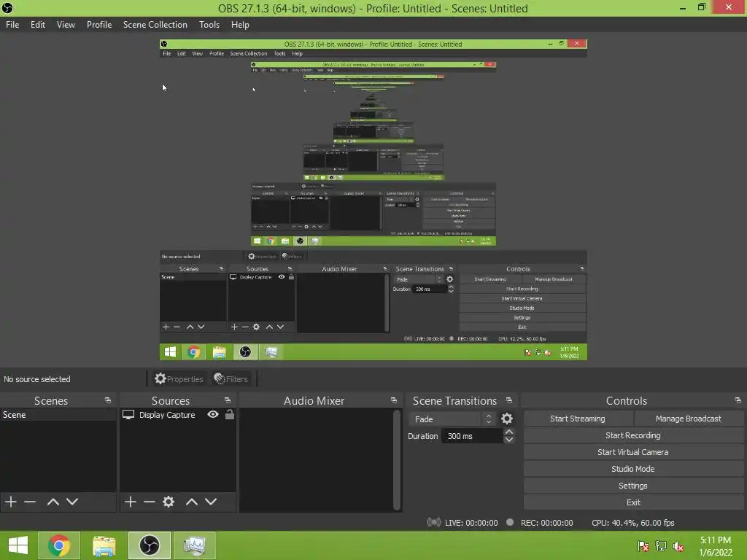Decrease transition duration with down arrow

click(x=509, y=440)
